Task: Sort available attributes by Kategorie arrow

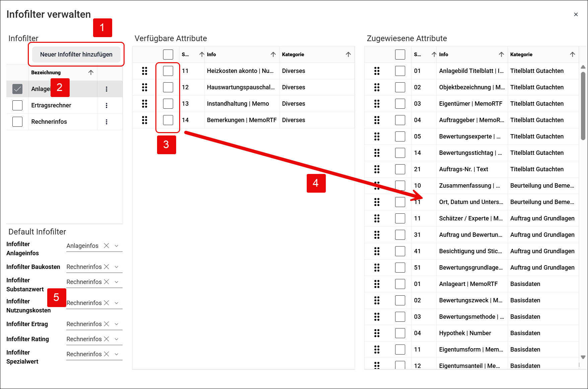Action: pos(348,55)
